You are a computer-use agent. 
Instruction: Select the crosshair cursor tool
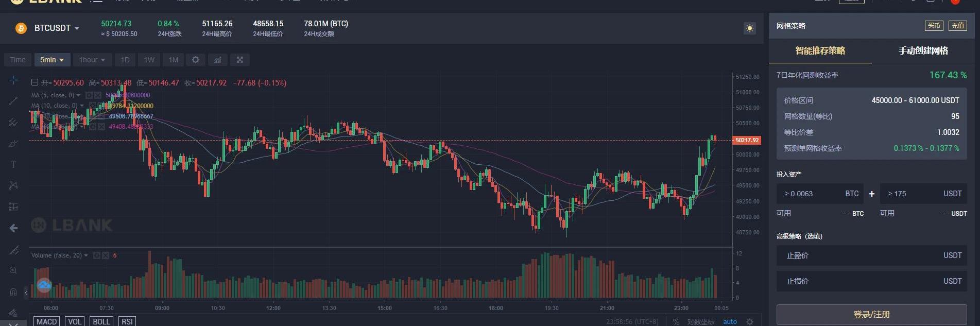[x=13, y=80]
